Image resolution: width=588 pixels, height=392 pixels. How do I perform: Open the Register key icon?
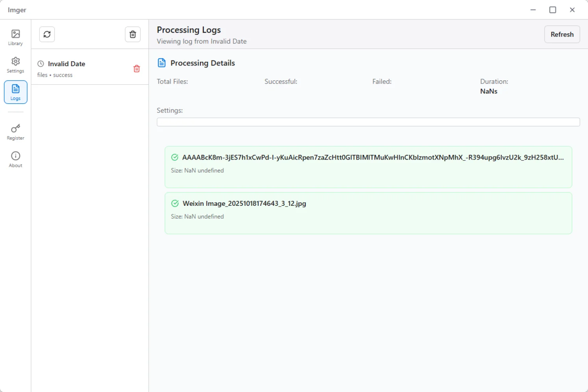pyautogui.click(x=16, y=132)
